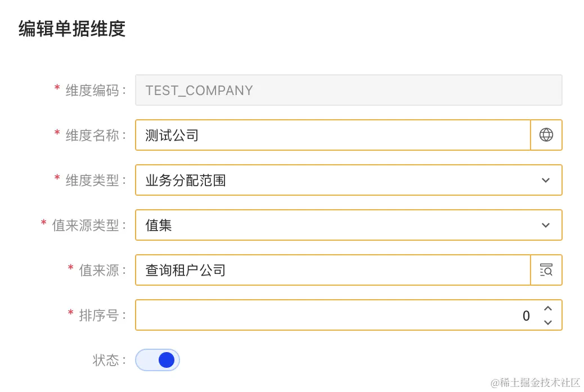Screen dimensions: 584x392
Task: Open the 业务分配范围 select box
Action: [349, 180]
